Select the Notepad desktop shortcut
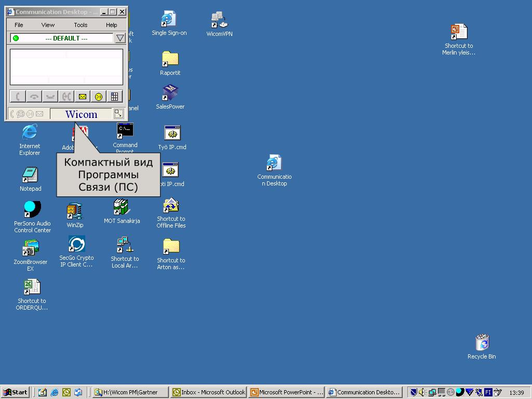Viewport: 532px width, 399px height. coord(30,179)
